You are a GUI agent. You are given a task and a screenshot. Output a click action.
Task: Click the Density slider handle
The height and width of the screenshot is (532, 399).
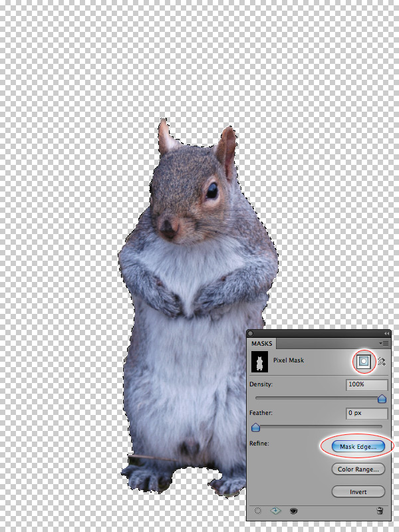[382, 398]
